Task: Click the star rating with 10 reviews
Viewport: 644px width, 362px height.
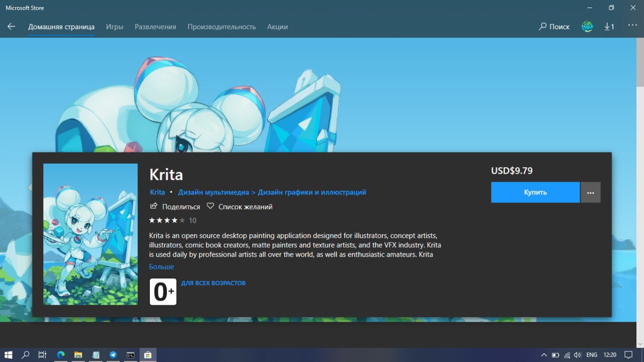Action: point(173,221)
